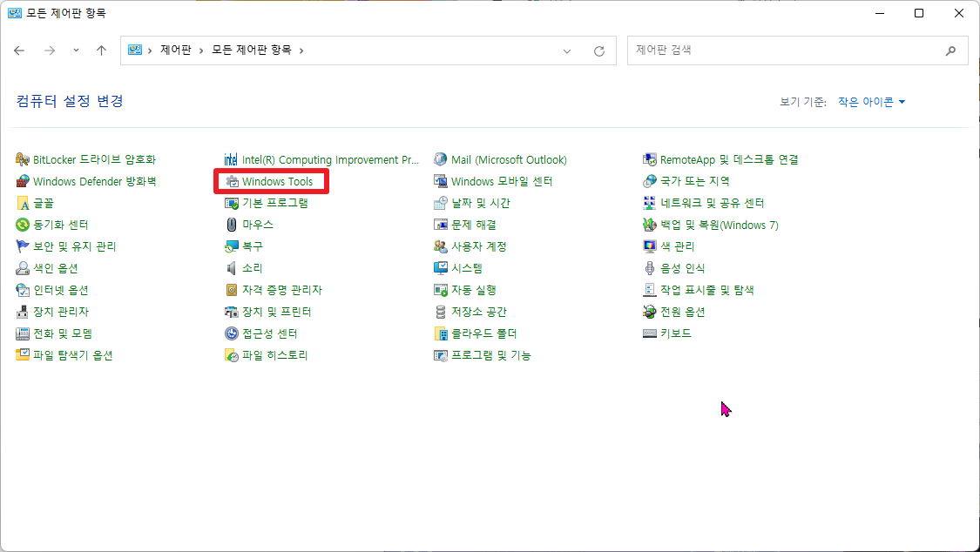Open the 글꼴 fonts icon
This screenshot has height=552, width=980.
coord(23,204)
